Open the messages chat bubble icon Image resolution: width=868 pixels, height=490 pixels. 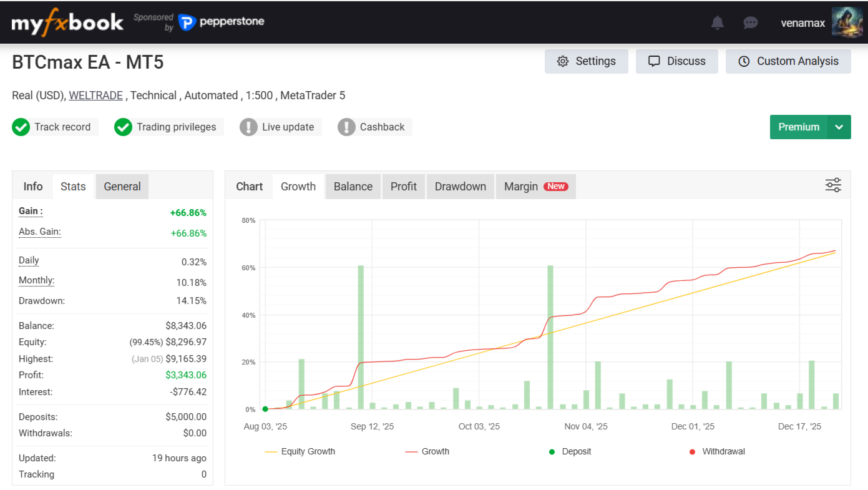click(751, 23)
